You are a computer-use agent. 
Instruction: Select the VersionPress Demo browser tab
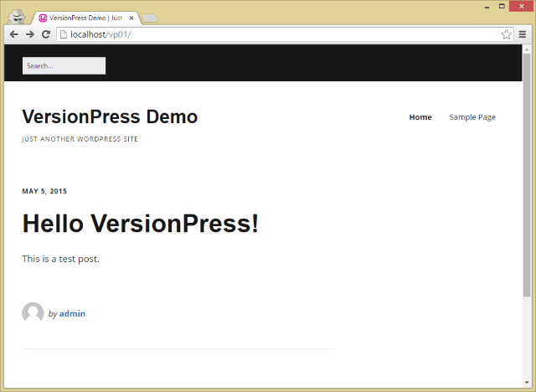[x=86, y=18]
